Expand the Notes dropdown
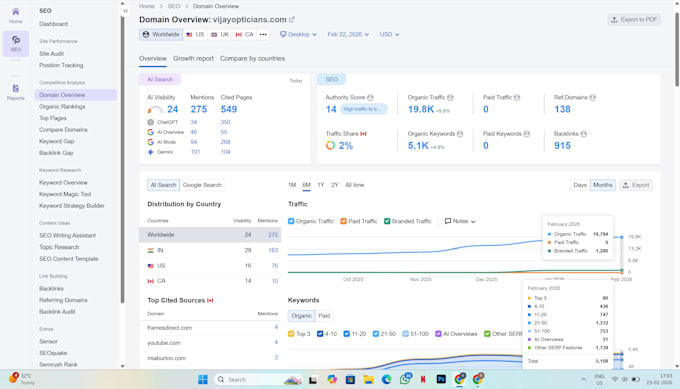680x389 pixels. [460, 221]
